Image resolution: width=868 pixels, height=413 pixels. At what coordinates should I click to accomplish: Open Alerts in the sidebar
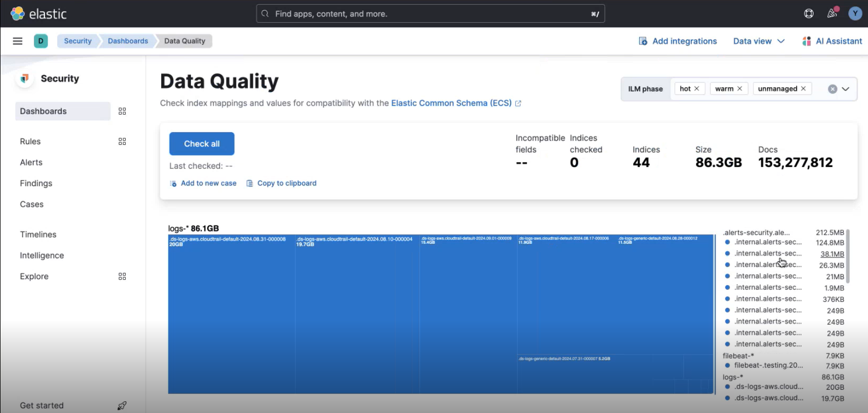[31, 162]
